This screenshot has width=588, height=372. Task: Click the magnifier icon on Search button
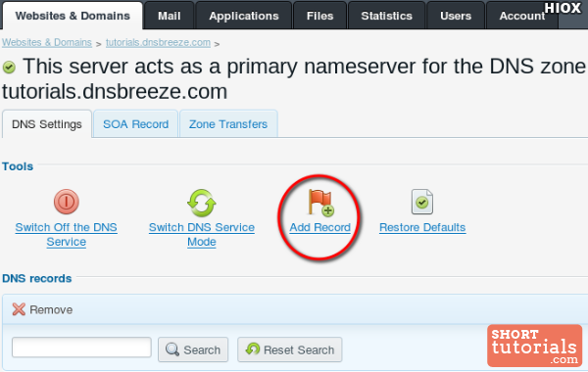tap(172, 349)
